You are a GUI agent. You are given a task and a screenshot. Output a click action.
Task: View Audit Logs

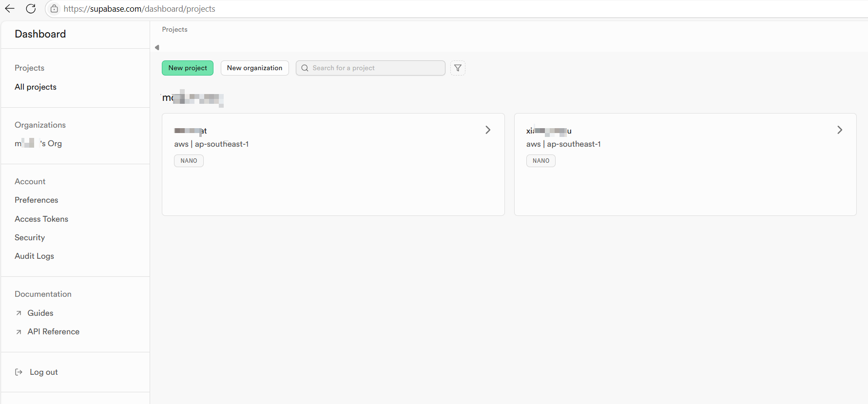[x=34, y=256]
